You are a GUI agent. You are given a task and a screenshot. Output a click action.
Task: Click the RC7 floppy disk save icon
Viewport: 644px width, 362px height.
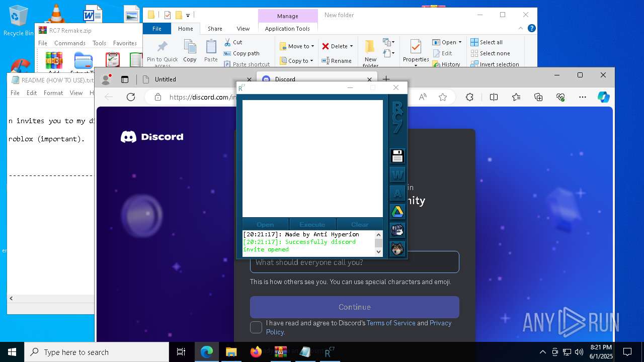point(397,156)
